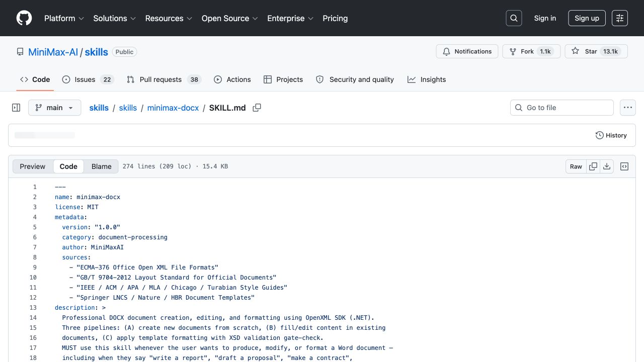Click the GitHub logo icon

point(24,18)
